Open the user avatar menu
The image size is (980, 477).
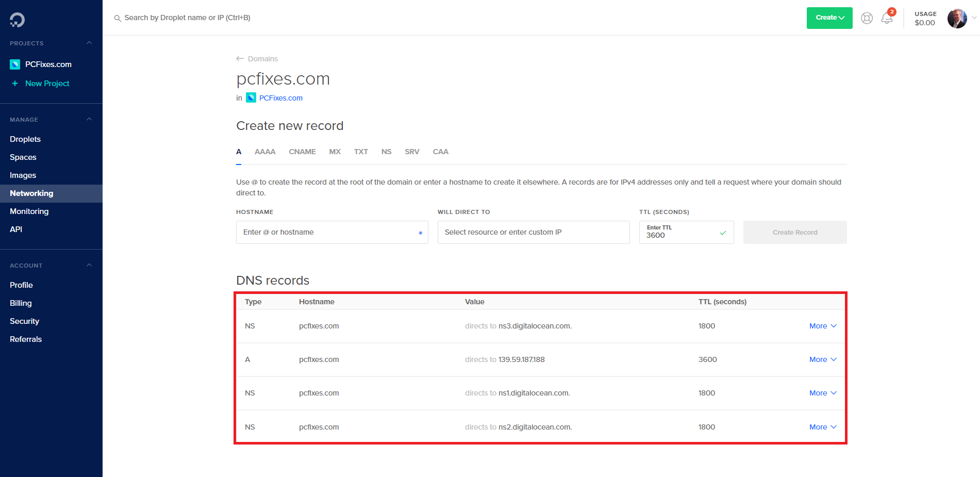point(957,18)
